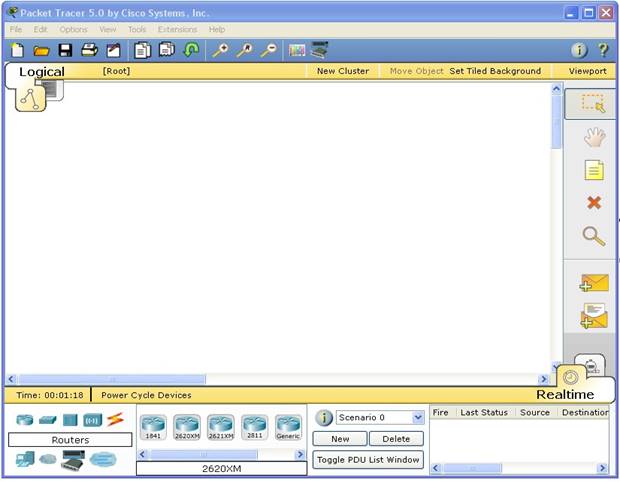
Task: Click the Delete scenario button
Action: point(396,439)
